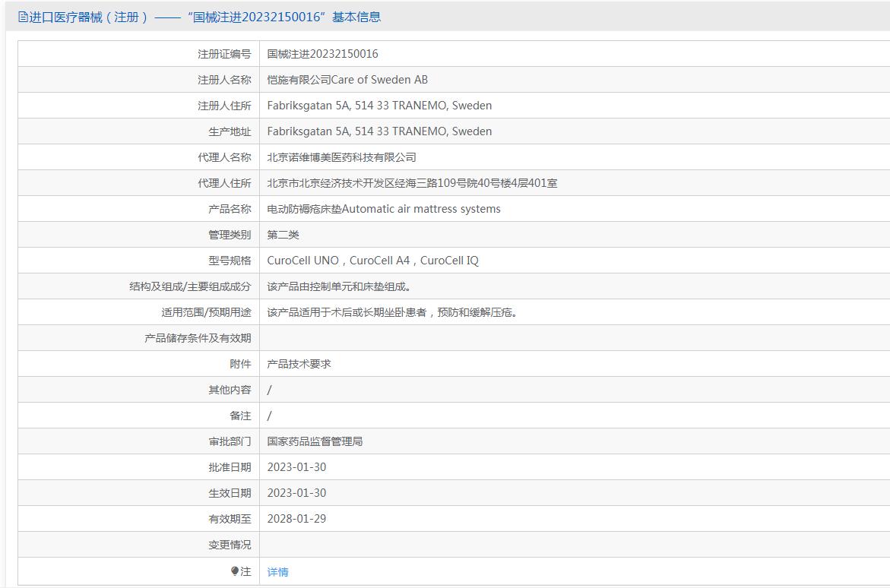Viewport: 890px width, 588px height.
Task: Select the text 该产品由控制单元和床垫组成。
Action: coord(339,286)
